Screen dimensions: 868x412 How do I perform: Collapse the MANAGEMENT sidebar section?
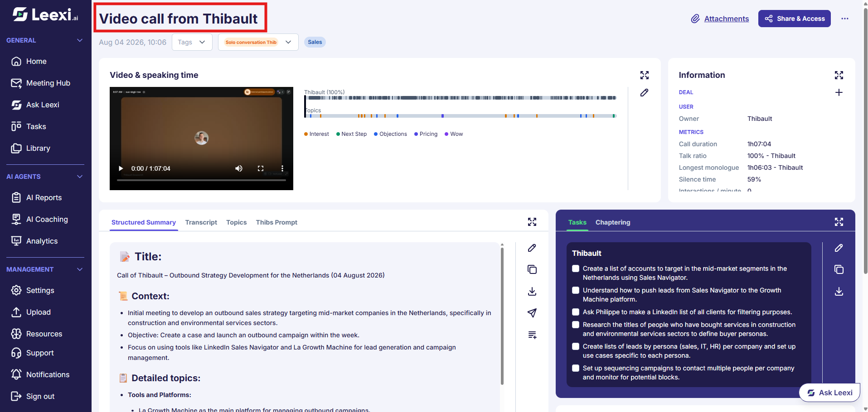[80, 269]
